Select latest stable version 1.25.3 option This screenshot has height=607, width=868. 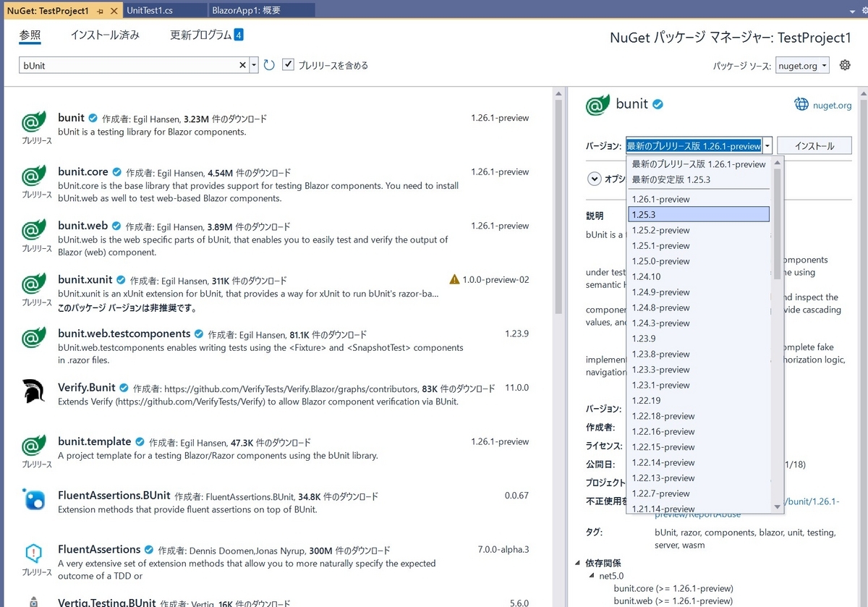coord(699,179)
